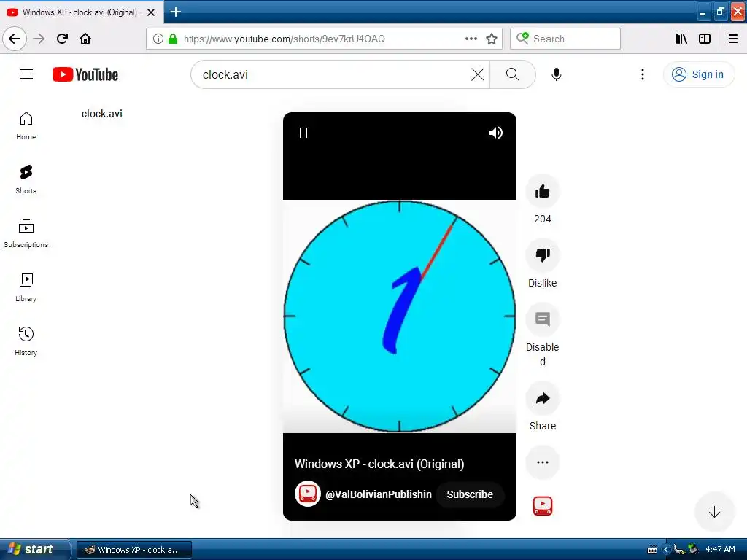Open the browser home page icon
The width and height of the screenshot is (747, 560).
click(85, 39)
